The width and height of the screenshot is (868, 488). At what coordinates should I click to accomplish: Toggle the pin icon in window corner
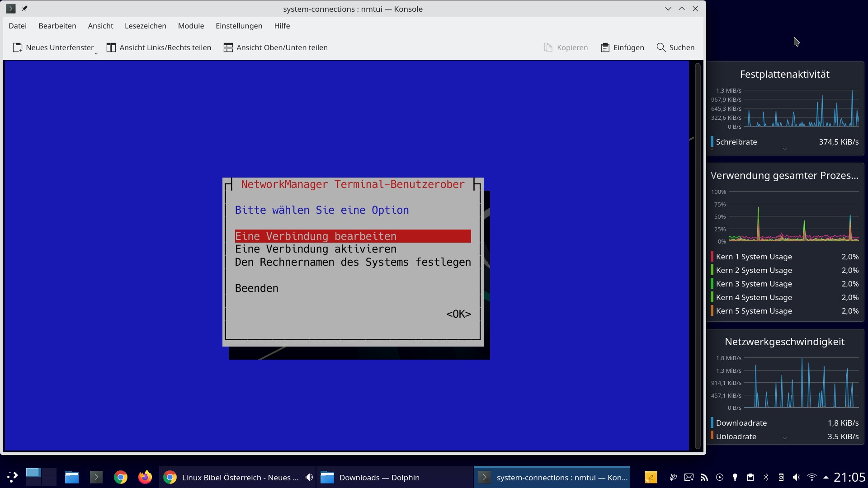25,8
